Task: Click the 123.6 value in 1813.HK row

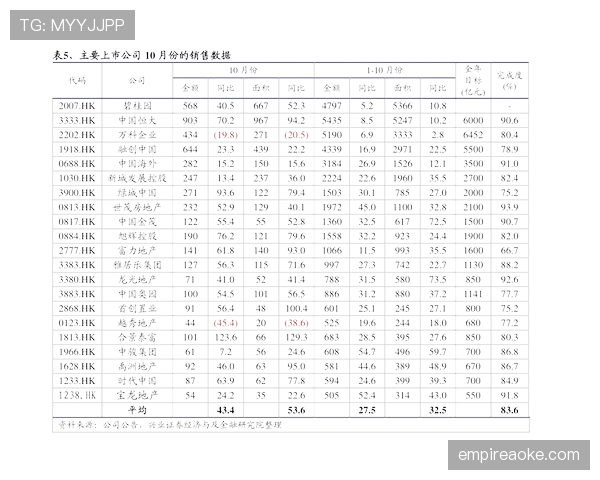Action: [226, 337]
